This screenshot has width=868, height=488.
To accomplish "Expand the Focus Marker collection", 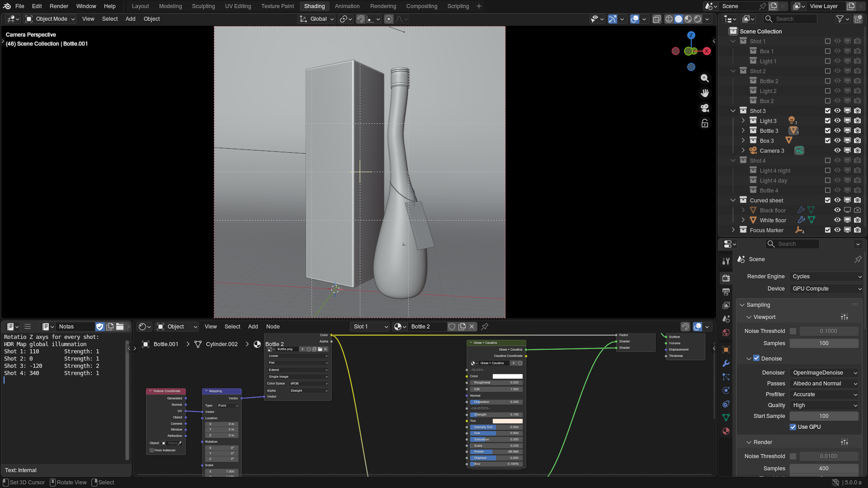I will [x=733, y=230].
